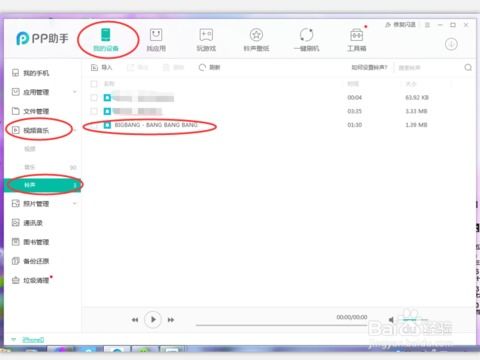Open 文件管理 in the sidebar
Image resolution: width=480 pixels, height=360 pixels.
click(x=31, y=111)
